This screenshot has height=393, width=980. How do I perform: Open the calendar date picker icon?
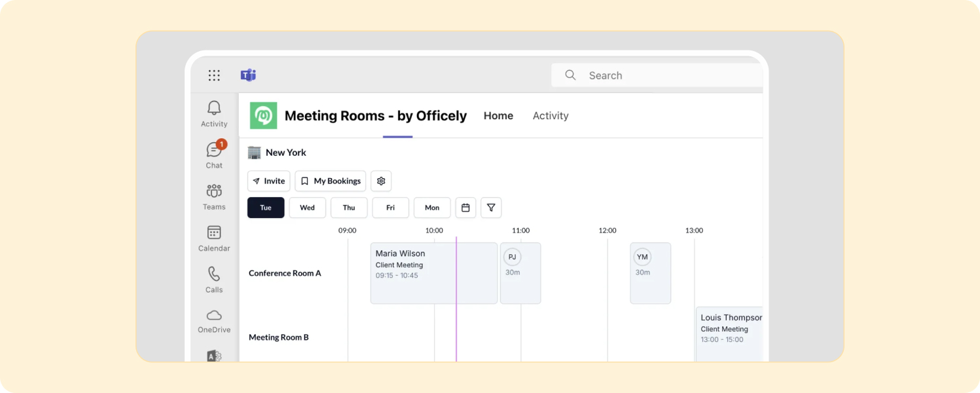click(x=465, y=208)
